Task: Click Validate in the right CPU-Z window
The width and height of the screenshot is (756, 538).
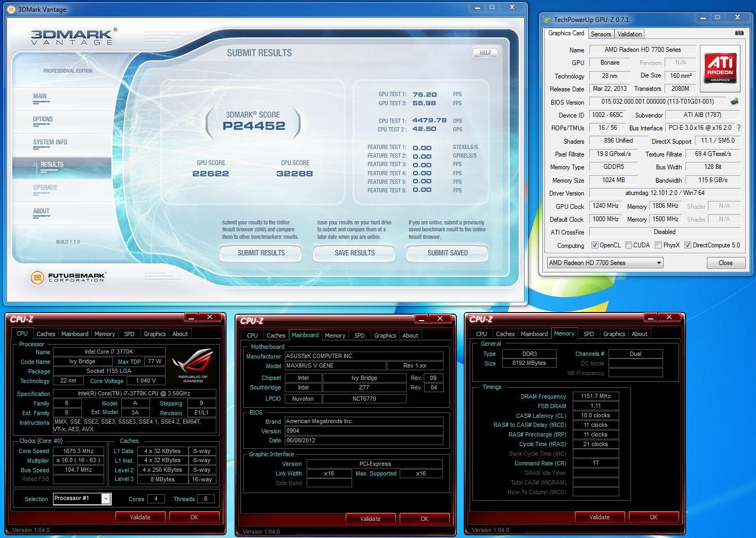Action: point(599,517)
